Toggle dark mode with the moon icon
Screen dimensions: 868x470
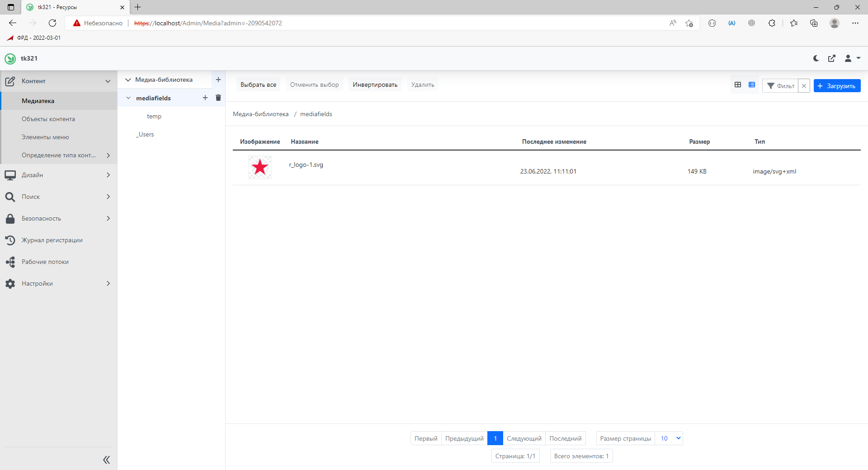tap(815, 58)
